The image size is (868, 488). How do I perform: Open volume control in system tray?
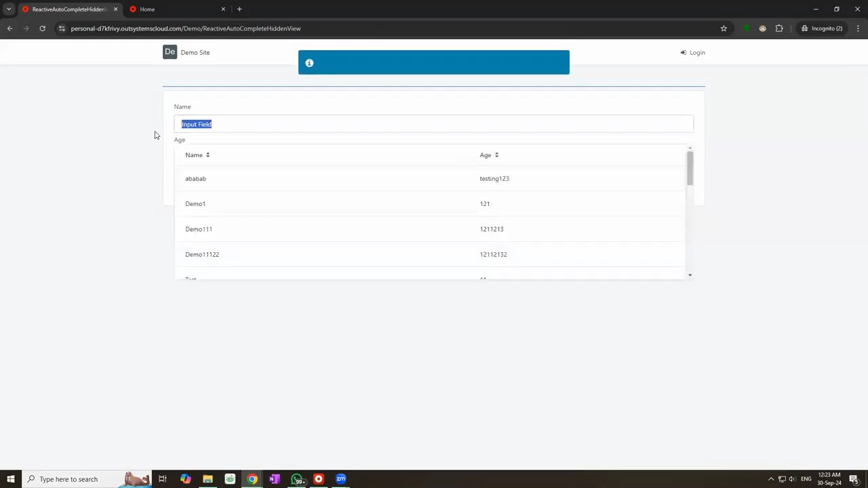coord(792,479)
